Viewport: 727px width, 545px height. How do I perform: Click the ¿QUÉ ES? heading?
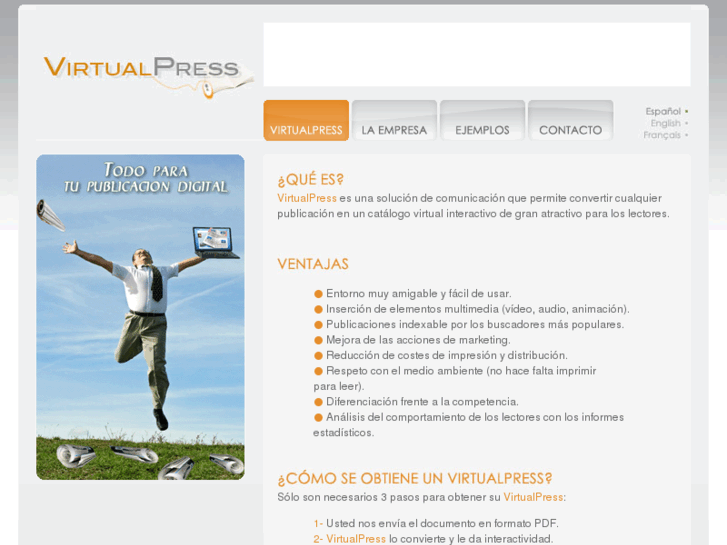(311, 180)
